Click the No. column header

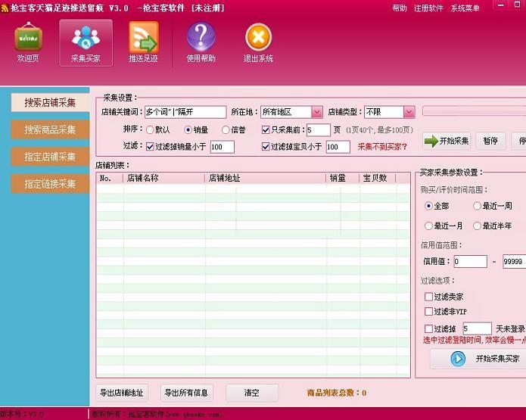110,178
